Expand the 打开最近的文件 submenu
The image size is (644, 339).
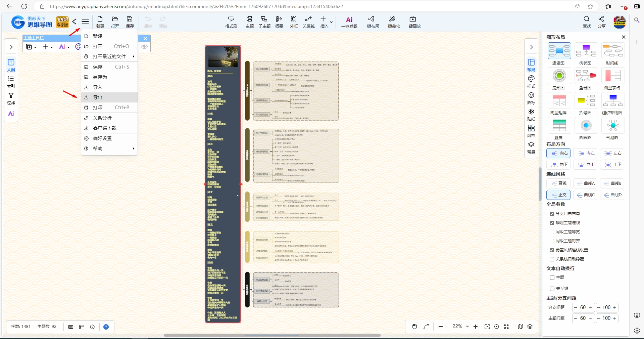(110, 56)
